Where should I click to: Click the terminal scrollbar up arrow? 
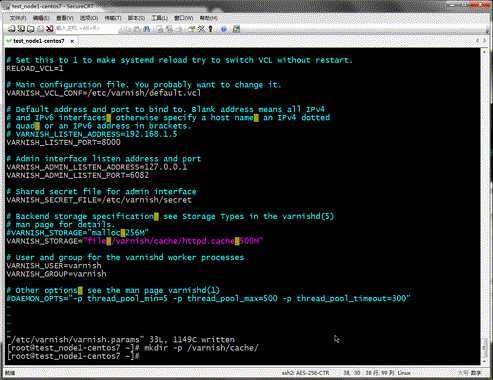click(485, 52)
